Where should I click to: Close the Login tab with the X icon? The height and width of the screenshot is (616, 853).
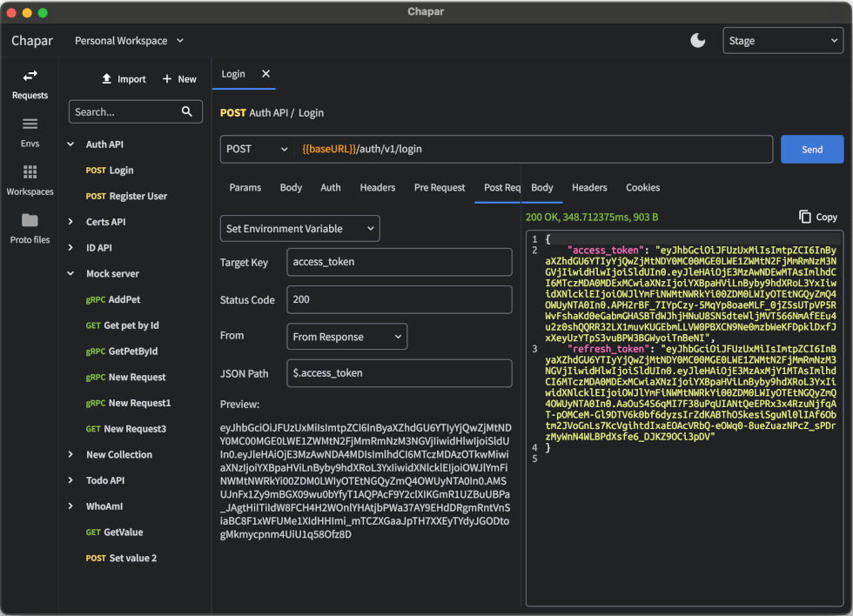(x=265, y=73)
